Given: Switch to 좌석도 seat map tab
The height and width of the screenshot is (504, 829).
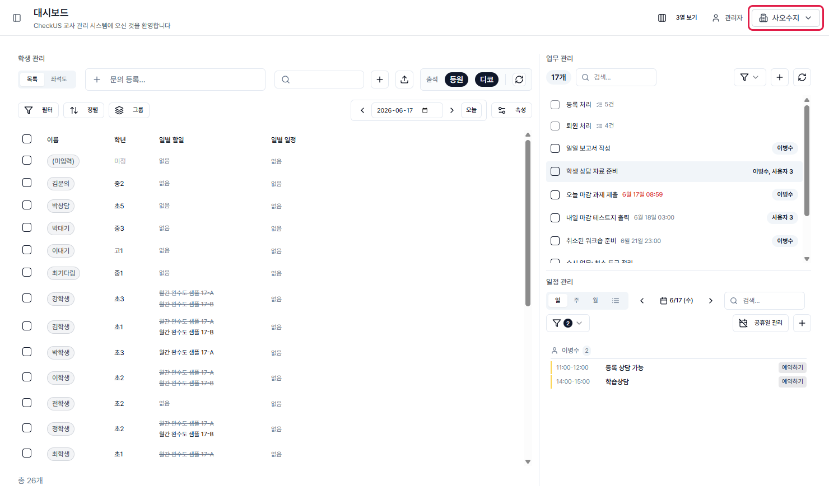Looking at the screenshot, I should (x=59, y=80).
